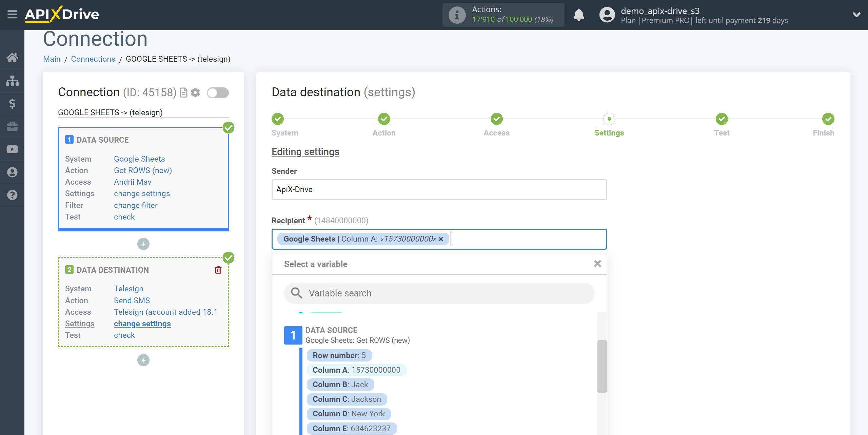Select the Column E: 634623237 variable

[x=352, y=429]
